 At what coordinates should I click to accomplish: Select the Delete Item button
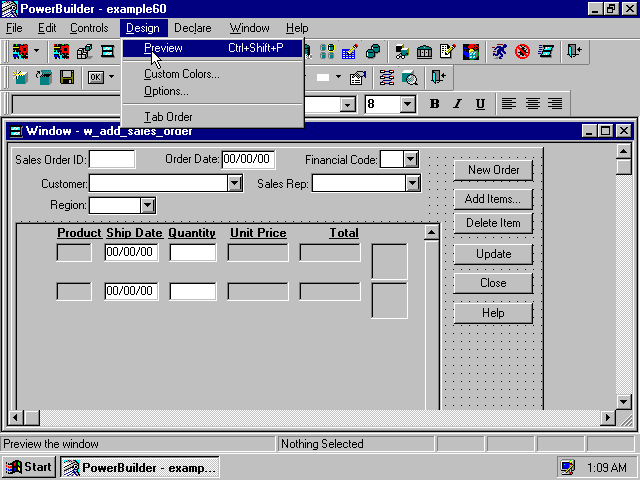coord(493,223)
